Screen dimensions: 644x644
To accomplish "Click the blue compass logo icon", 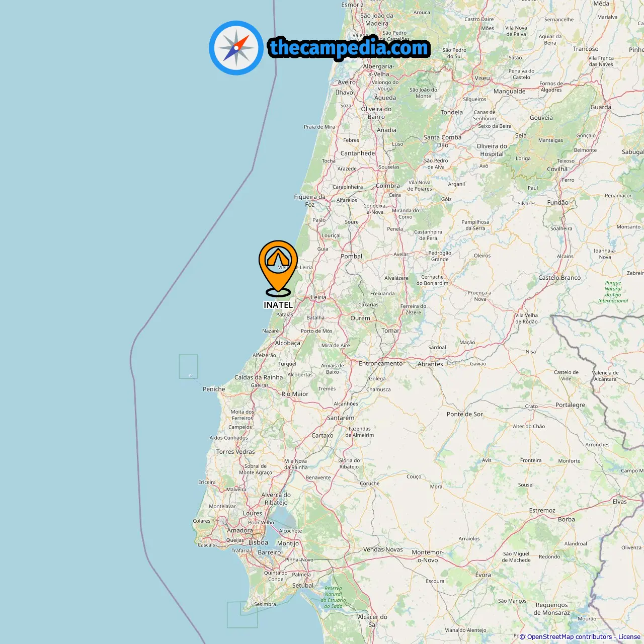I will (x=236, y=48).
